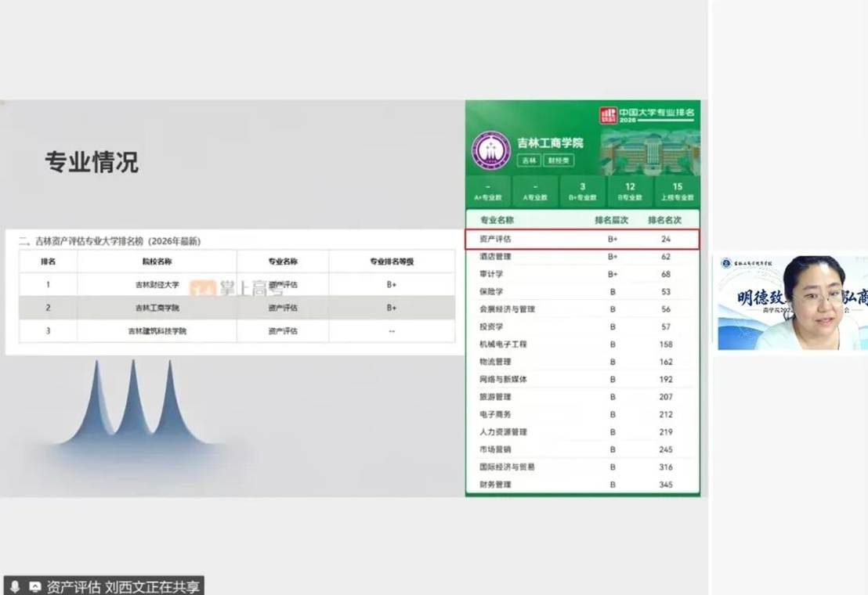Click the 院校名称 column header
The height and width of the screenshot is (595, 868).
[x=157, y=261]
